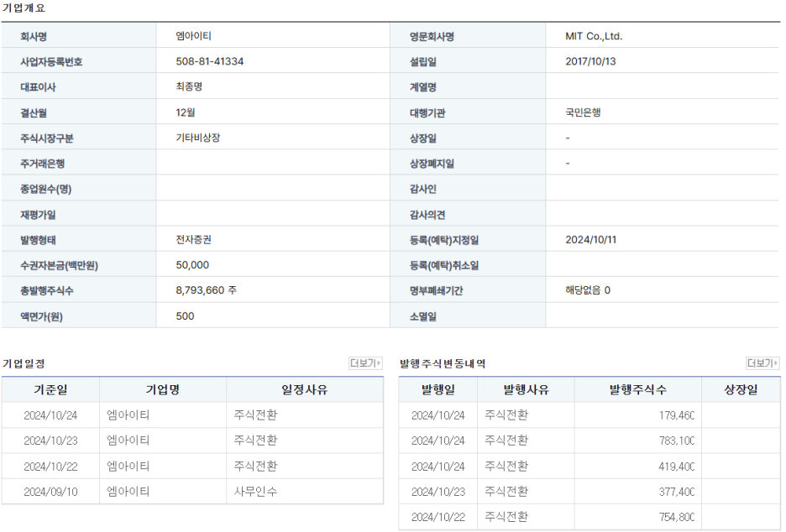
Task: Click the 등록(예탁)지정일 label
Action: click(444, 240)
